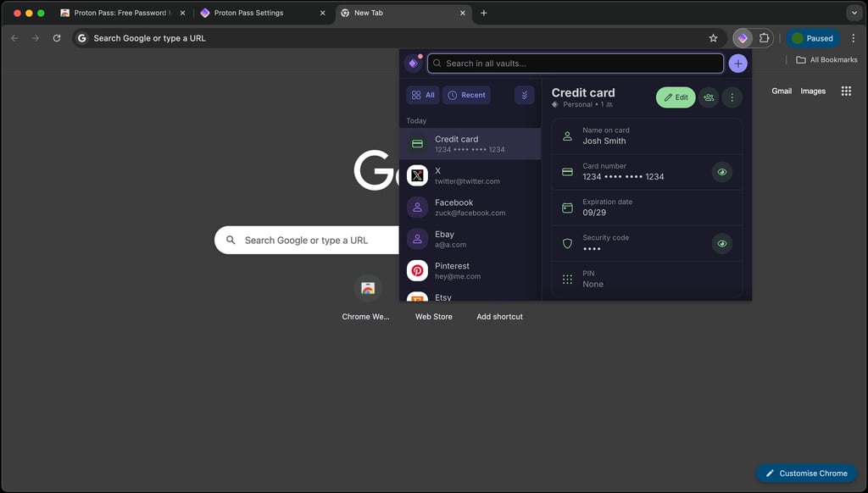Open the Proton Pass extension icon in toolbar
Viewport: 868px width, 493px height.
tap(743, 38)
